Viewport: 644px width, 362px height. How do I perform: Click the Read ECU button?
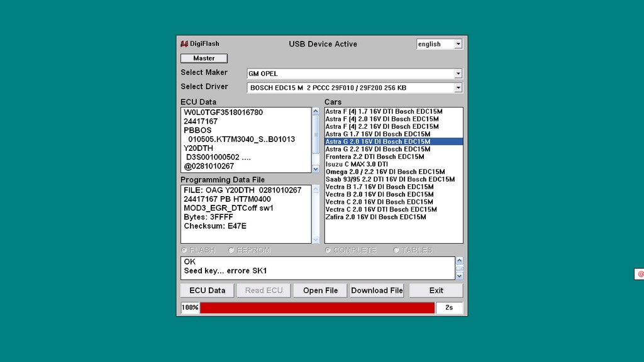[264, 290]
